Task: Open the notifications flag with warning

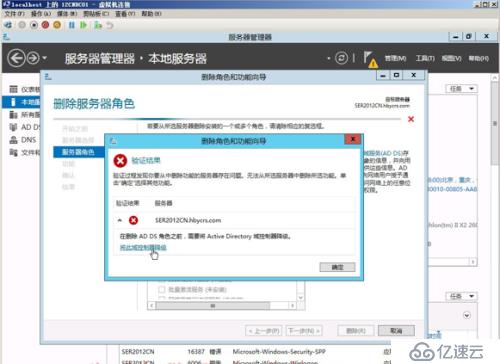Action: pos(370,59)
